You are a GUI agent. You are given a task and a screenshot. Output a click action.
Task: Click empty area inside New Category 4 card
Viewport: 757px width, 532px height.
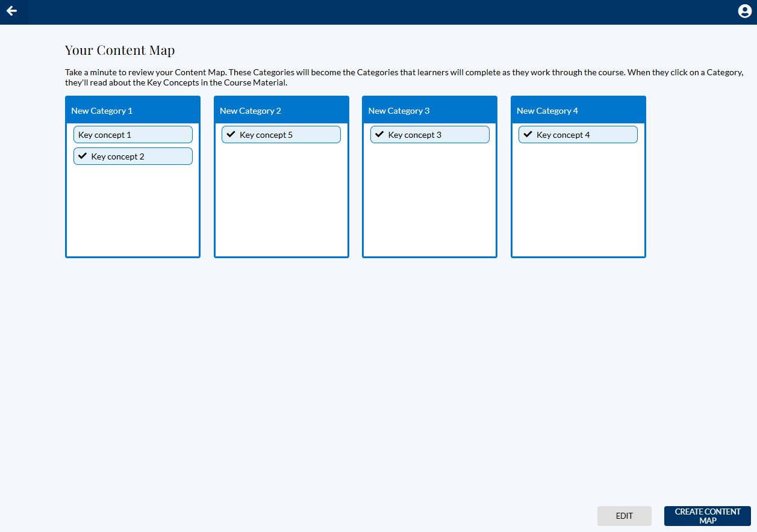click(x=578, y=199)
